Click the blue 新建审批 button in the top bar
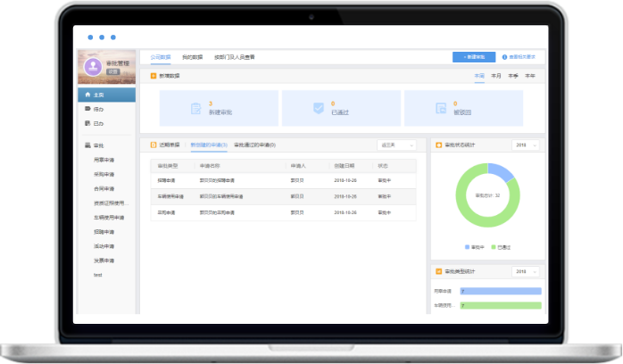The width and height of the screenshot is (623, 364). pyautogui.click(x=474, y=57)
